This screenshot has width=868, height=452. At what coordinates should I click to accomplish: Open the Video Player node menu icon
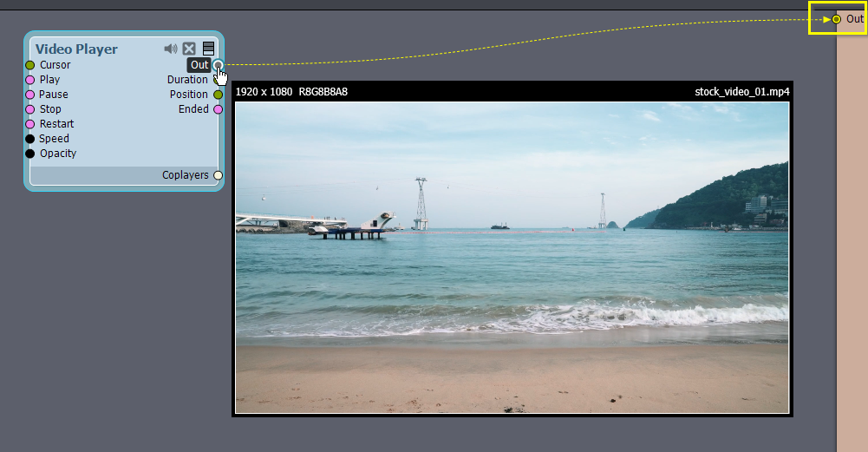coord(208,49)
